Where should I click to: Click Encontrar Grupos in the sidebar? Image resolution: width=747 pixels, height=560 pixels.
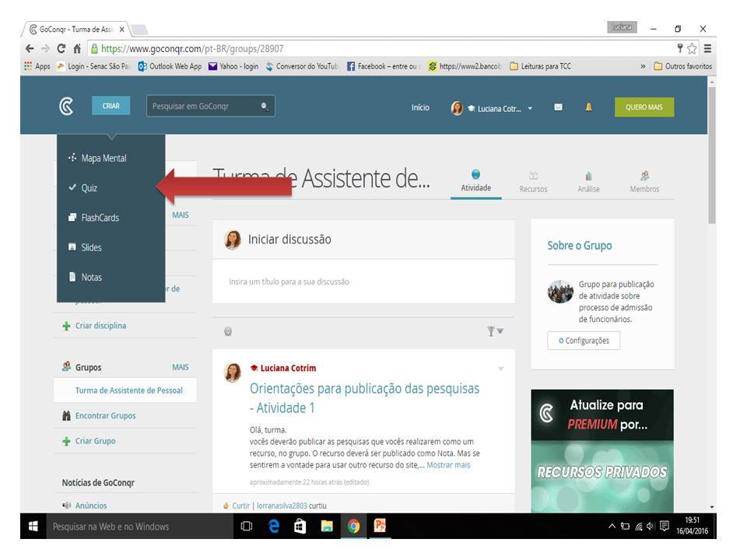105,415
